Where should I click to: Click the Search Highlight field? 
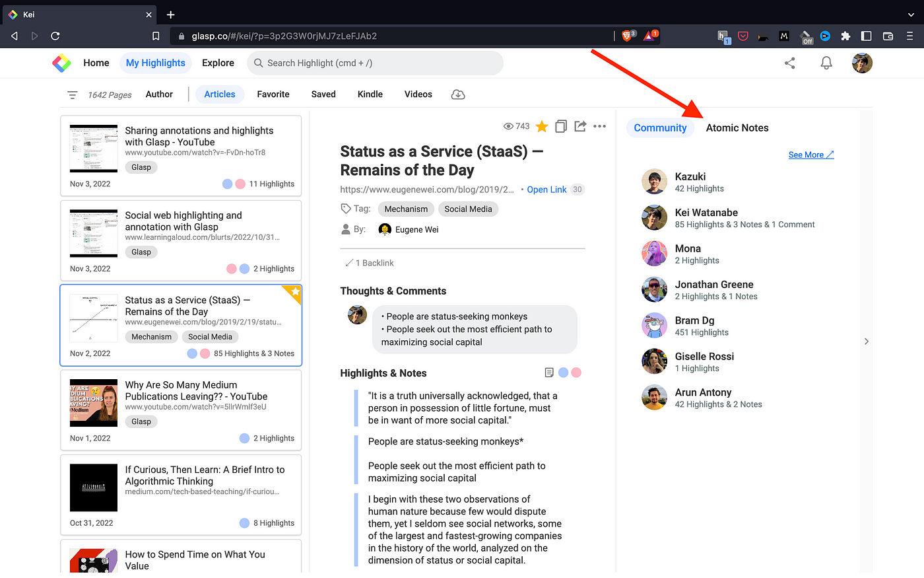(x=375, y=63)
